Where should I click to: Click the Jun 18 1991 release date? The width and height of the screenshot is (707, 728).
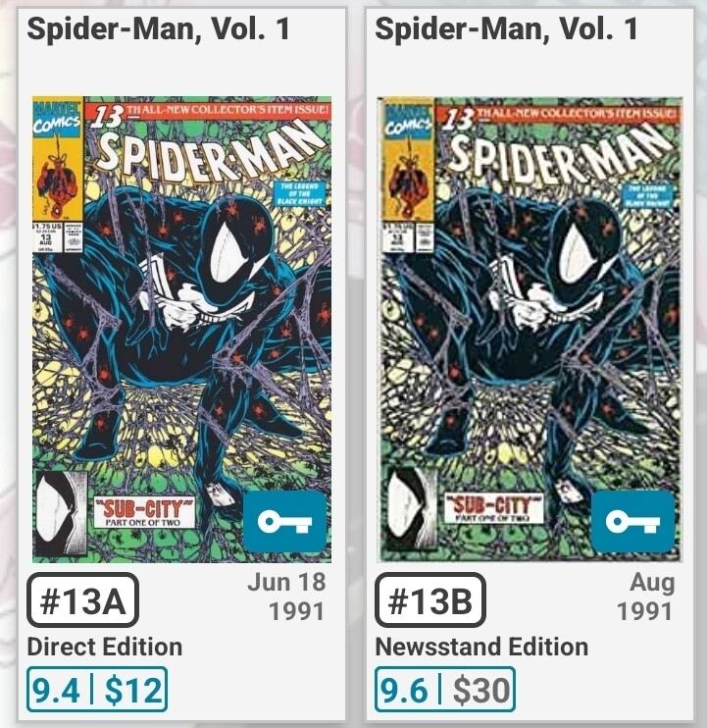[286, 597]
